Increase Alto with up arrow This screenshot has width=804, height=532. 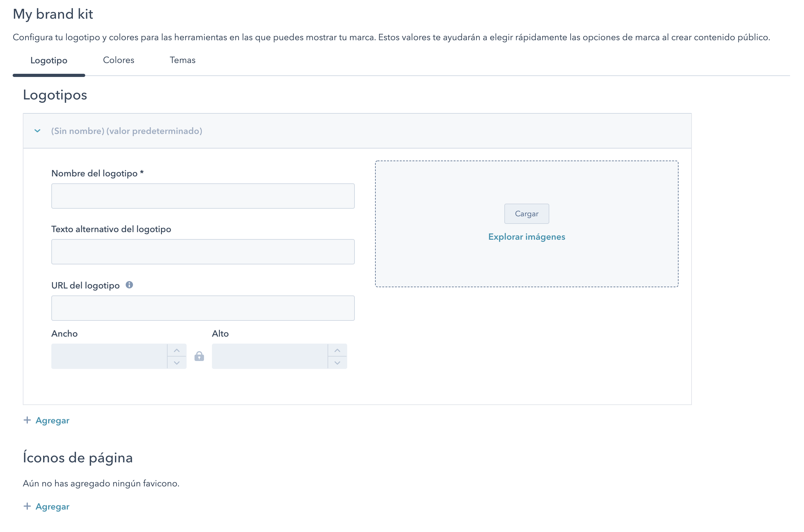[337, 350]
